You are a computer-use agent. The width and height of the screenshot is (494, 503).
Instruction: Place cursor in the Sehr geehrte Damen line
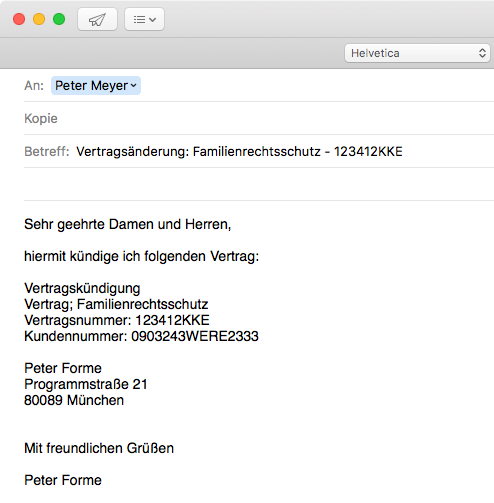click(x=128, y=224)
